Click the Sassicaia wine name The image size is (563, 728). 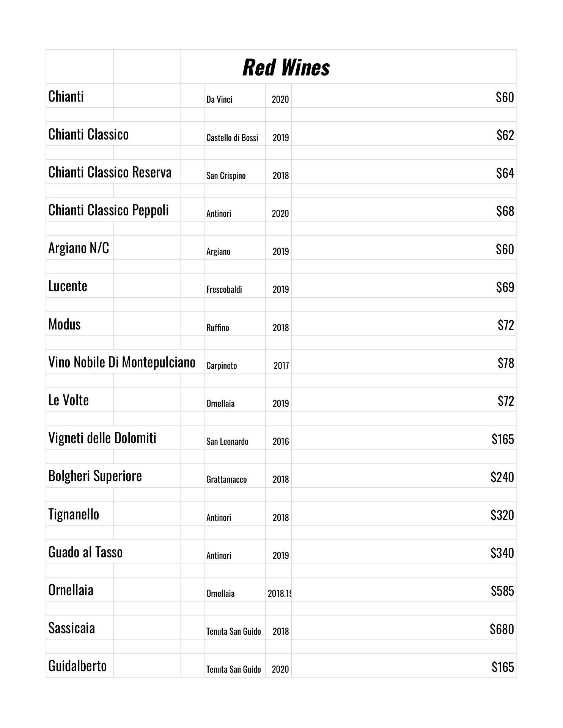[71, 628]
